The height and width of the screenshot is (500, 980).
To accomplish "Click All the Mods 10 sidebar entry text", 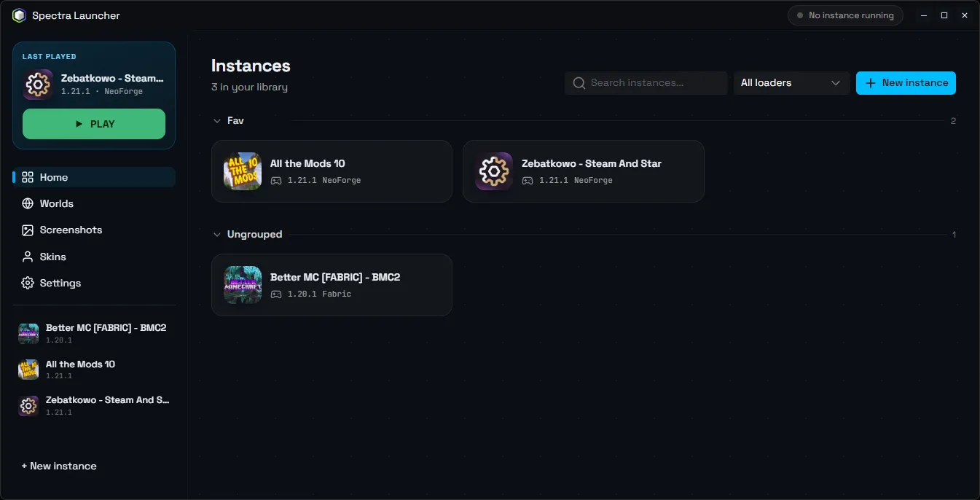I will click(80, 364).
